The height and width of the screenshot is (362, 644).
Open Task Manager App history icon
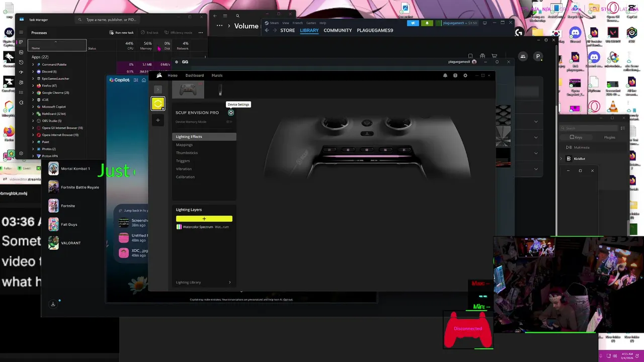pyautogui.click(x=21, y=62)
